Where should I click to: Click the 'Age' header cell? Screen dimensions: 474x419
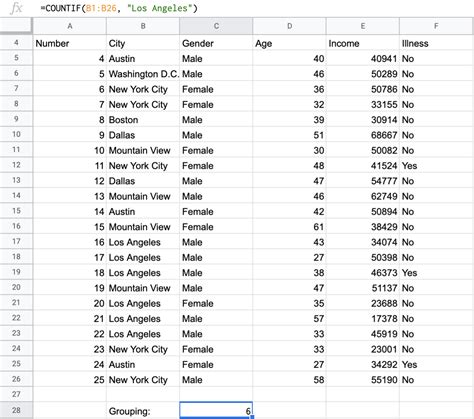289,43
